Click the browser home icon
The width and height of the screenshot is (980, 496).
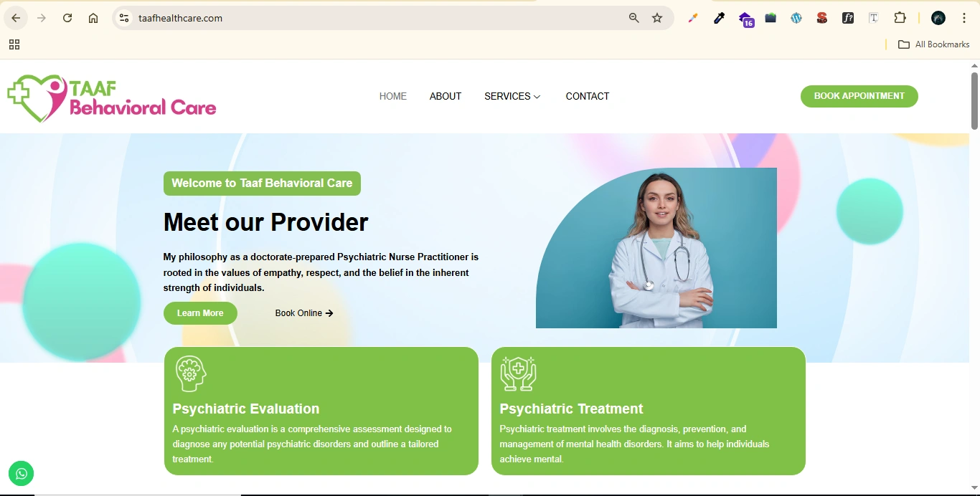click(93, 18)
